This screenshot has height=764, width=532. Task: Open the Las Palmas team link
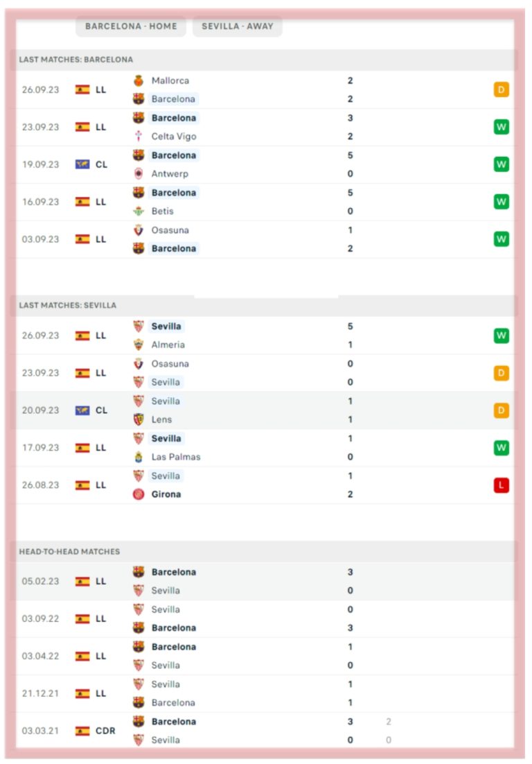click(176, 457)
